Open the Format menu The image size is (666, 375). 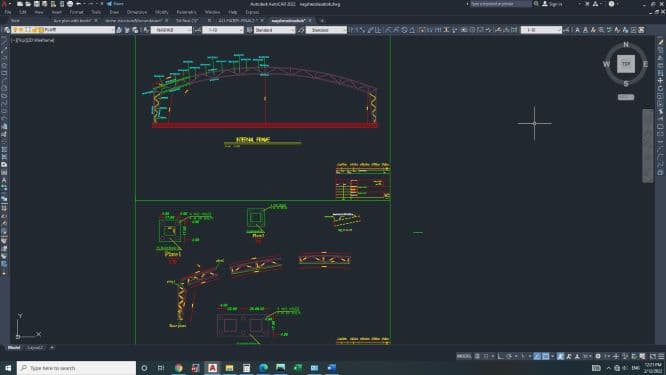(x=76, y=12)
